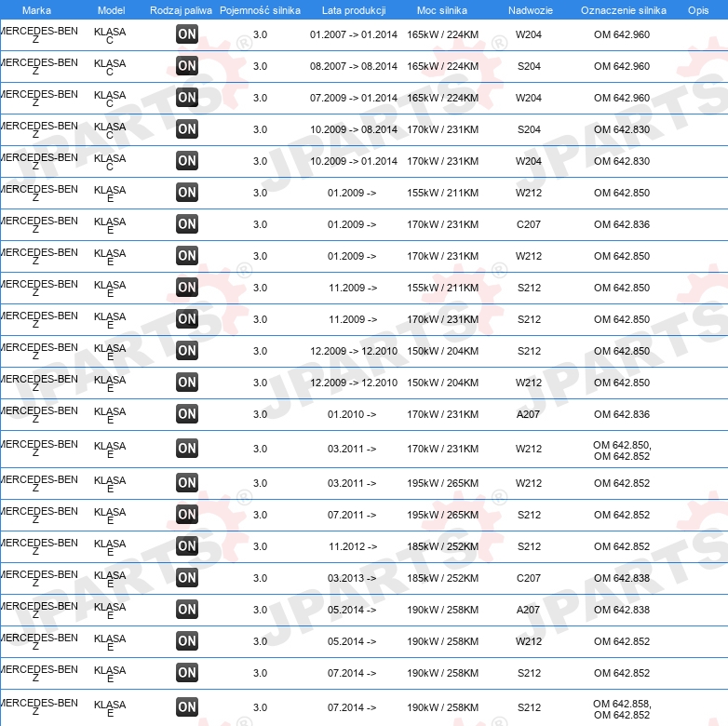Click the date cell 01.2010 ->
This screenshot has height=726, width=728.
click(352, 413)
